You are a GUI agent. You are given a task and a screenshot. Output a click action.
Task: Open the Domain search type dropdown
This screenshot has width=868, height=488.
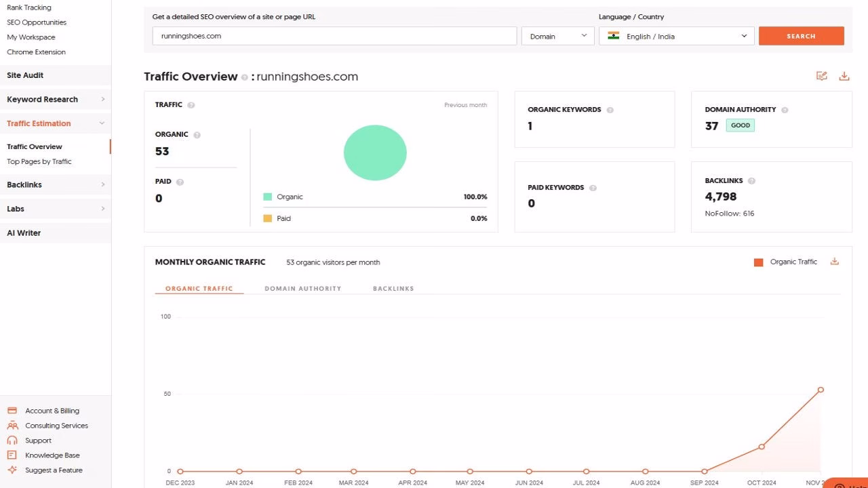pyautogui.click(x=557, y=35)
